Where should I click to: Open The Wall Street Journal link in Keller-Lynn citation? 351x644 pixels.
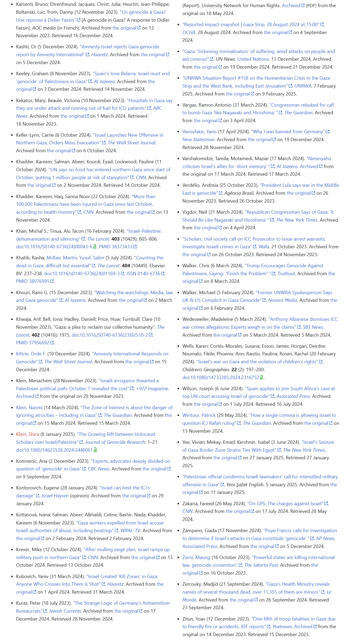132,143
